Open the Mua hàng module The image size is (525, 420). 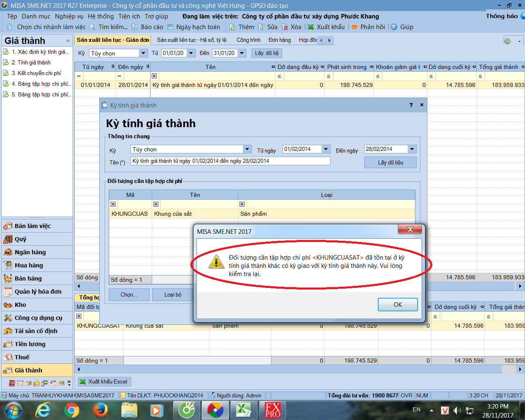click(37, 265)
